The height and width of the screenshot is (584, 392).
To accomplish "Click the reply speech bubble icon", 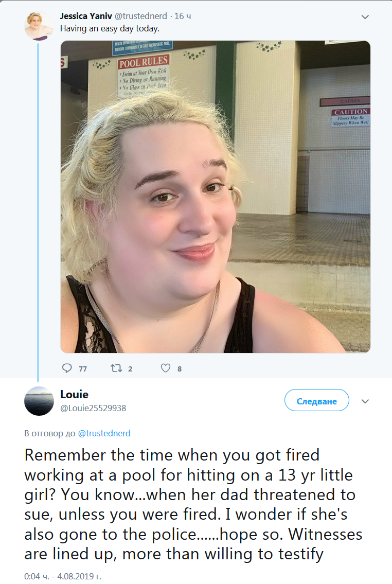I will (67, 368).
